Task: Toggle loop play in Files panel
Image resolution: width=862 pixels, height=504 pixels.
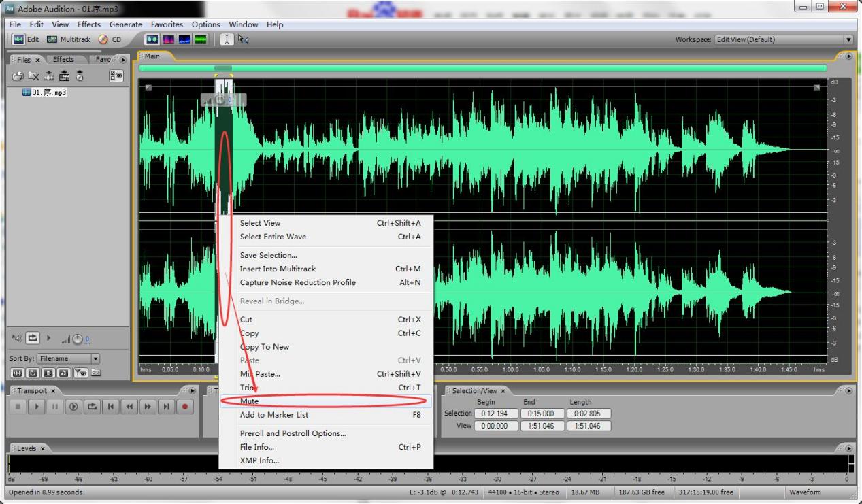Action: 33,338
